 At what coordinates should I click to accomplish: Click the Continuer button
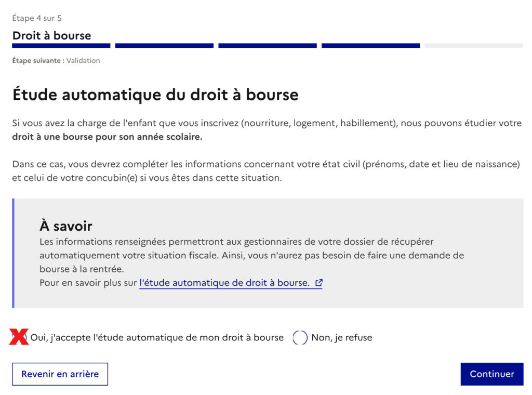[491, 374]
